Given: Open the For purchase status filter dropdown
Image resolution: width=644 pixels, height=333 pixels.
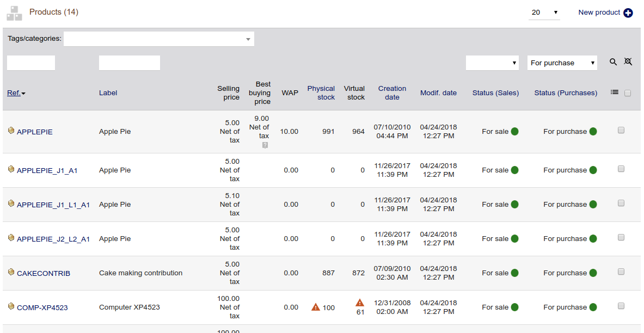Looking at the screenshot, I should click(562, 63).
